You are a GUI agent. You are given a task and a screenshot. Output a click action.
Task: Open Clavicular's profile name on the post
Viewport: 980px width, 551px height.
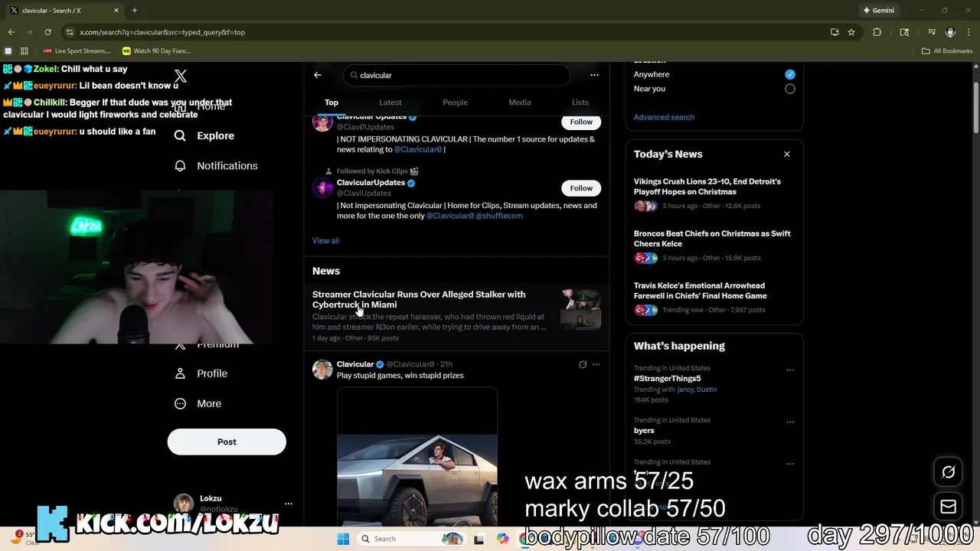pyautogui.click(x=355, y=364)
